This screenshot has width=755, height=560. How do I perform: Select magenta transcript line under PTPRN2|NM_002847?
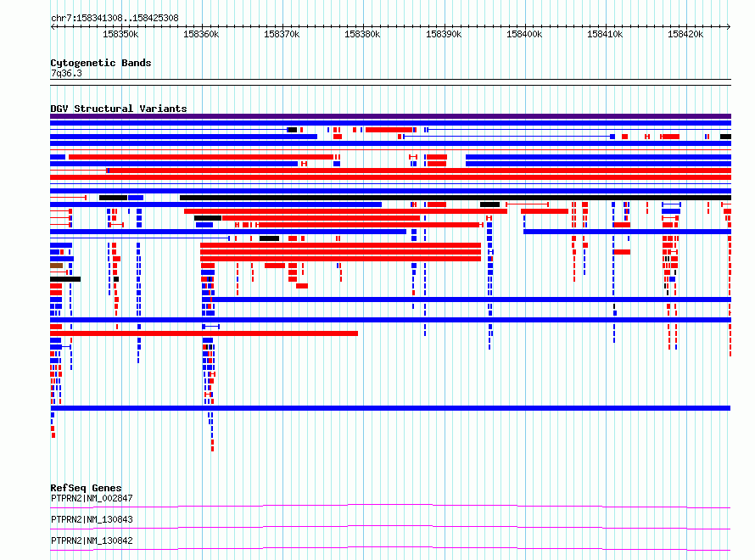pyautogui.click(x=390, y=506)
